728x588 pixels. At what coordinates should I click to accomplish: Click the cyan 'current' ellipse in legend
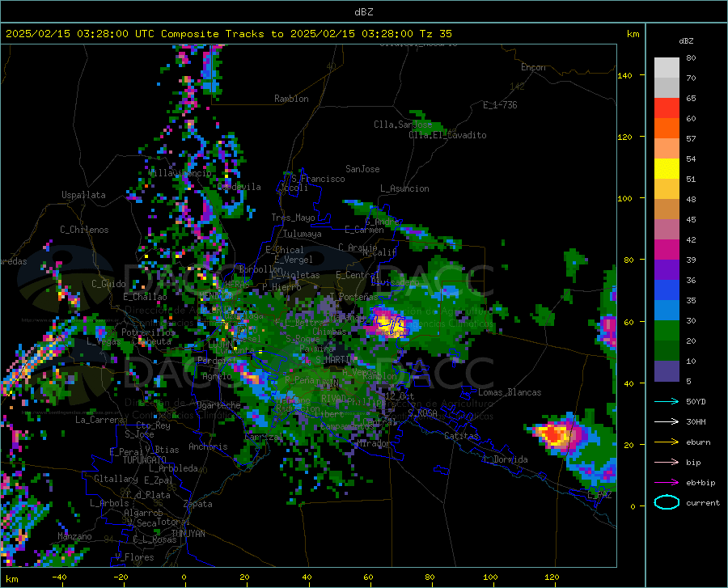click(667, 502)
